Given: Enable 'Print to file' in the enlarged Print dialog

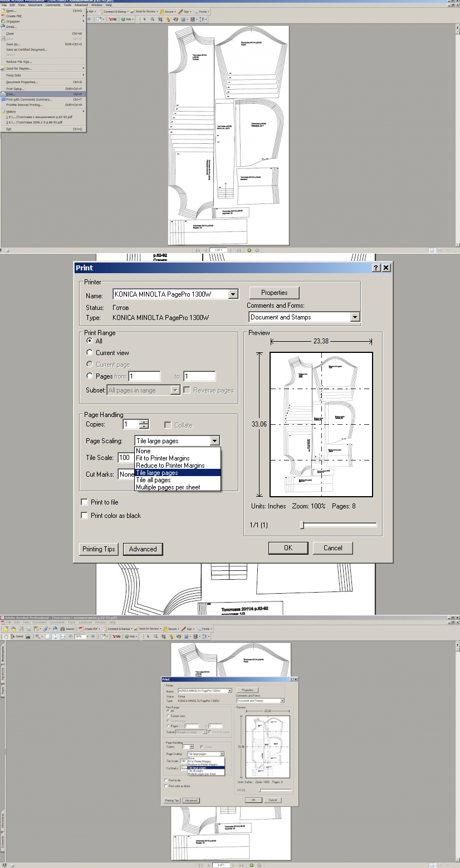Looking at the screenshot, I should pyautogui.click(x=84, y=502).
